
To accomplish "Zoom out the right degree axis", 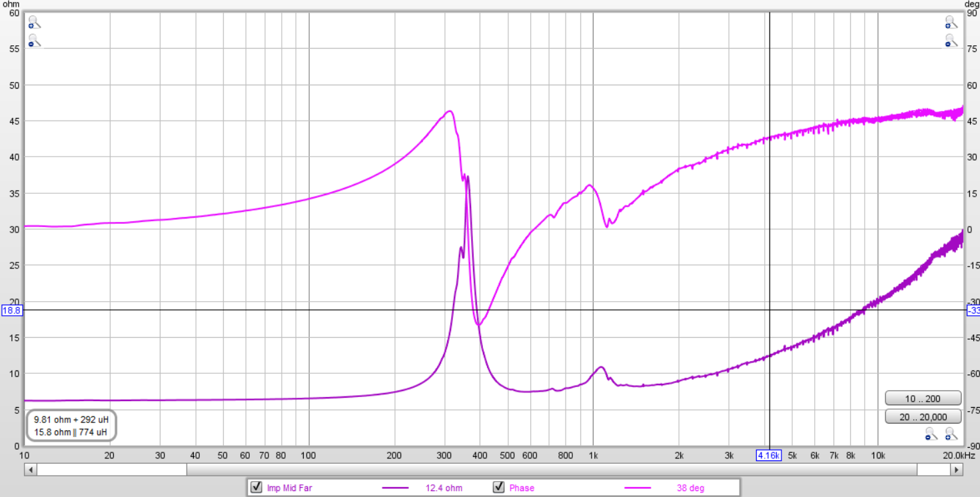I will click(950, 41).
